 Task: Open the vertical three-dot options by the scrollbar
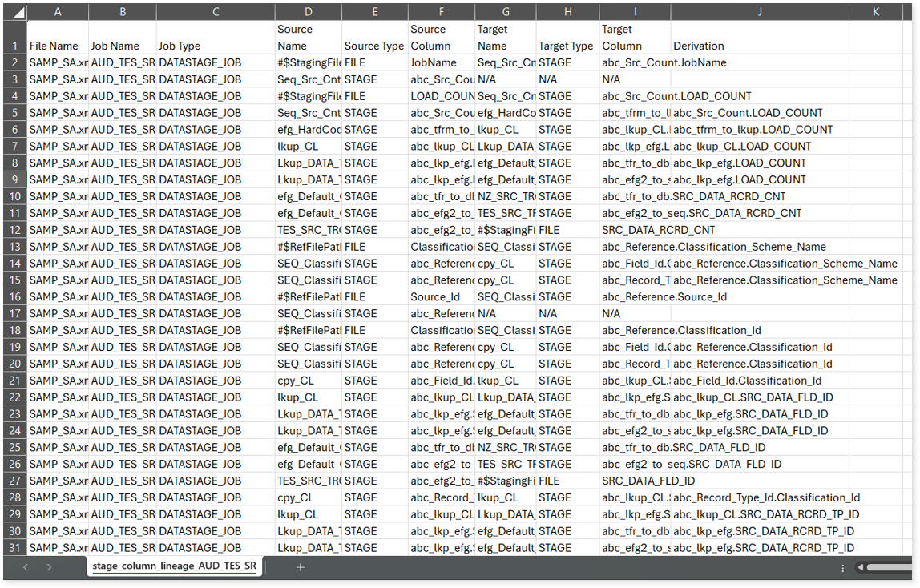[842, 568]
